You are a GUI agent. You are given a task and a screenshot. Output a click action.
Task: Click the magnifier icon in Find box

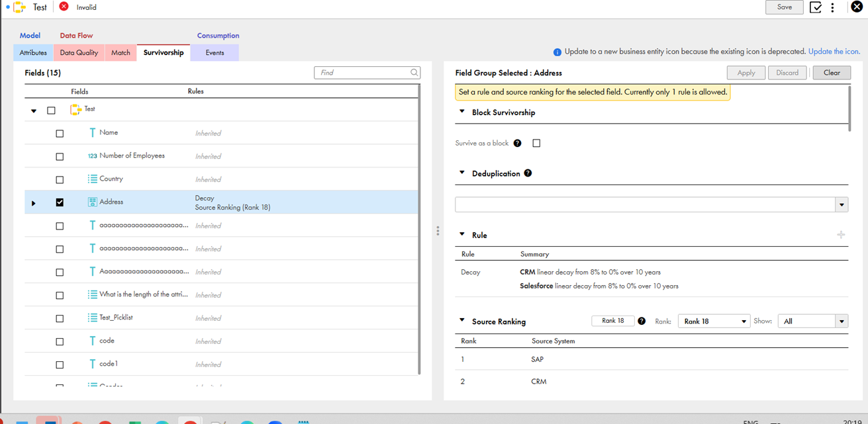[x=414, y=73]
